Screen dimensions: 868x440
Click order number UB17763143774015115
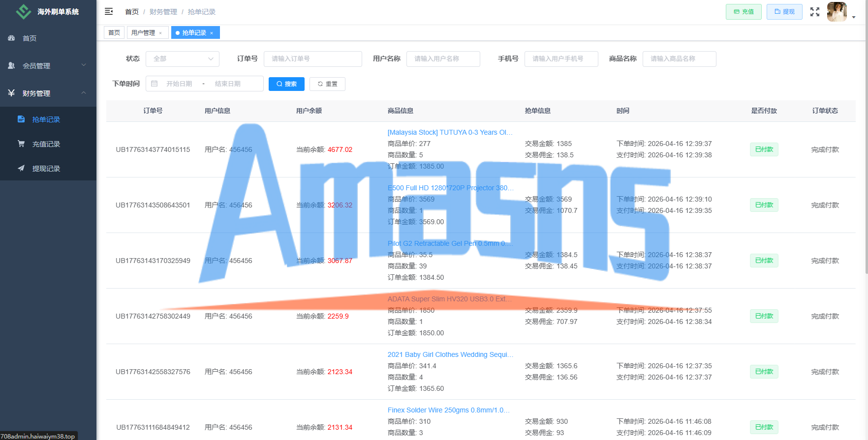tap(153, 149)
